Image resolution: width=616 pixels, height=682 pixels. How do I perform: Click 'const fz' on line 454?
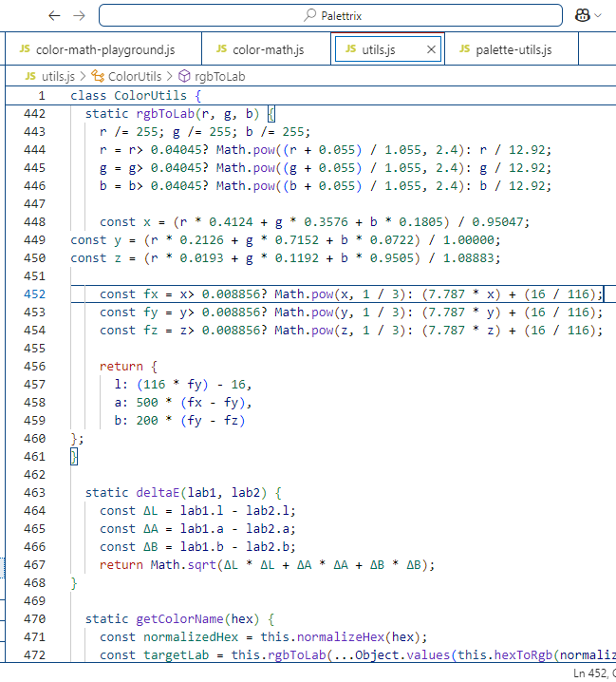pos(129,331)
